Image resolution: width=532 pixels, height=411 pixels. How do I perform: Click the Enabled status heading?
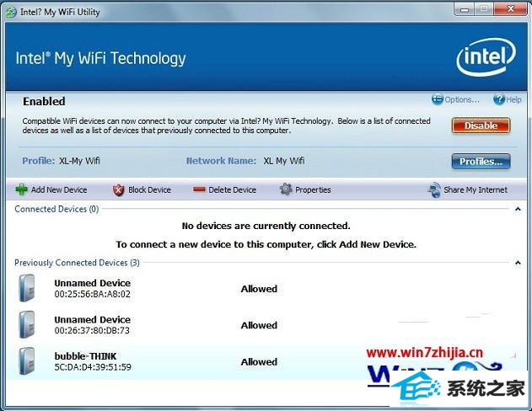[x=44, y=101]
